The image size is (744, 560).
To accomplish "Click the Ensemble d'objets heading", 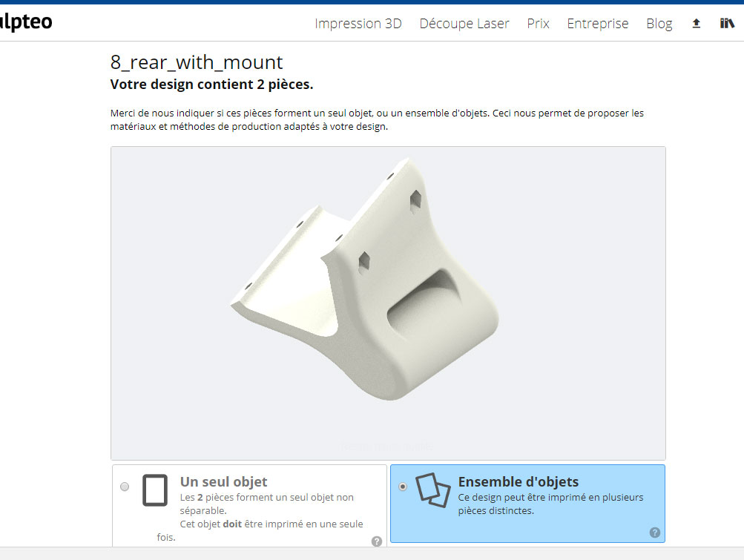I will coord(519,481).
